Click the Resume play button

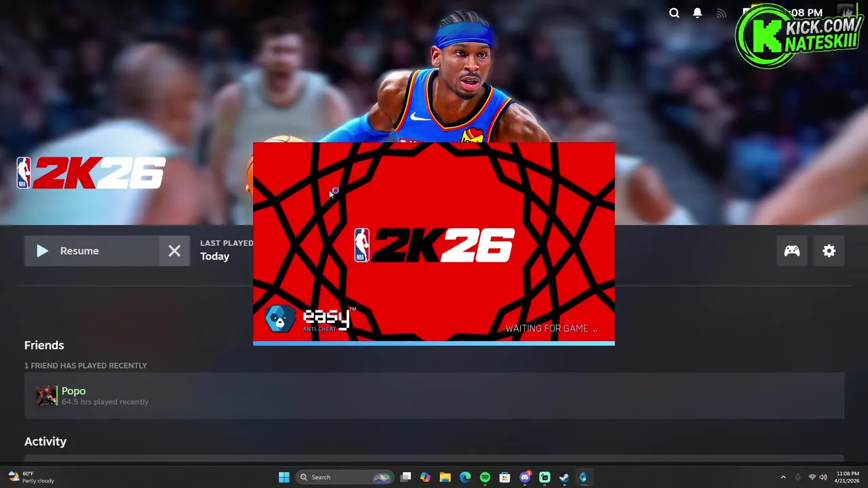tap(92, 251)
